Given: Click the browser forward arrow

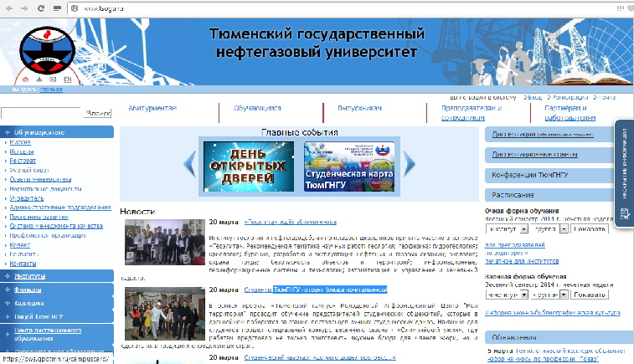Looking at the screenshot, I should [24, 7].
